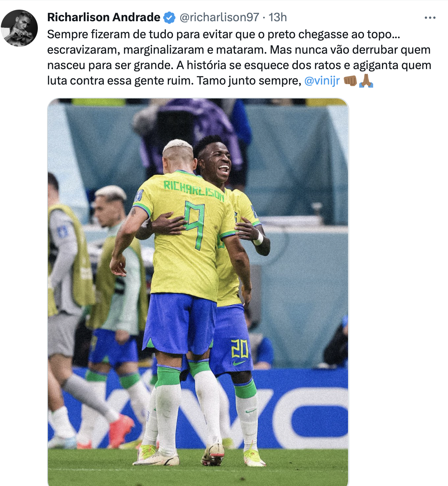
Task: Click the brown fist bump emoji
Action: 350,81
